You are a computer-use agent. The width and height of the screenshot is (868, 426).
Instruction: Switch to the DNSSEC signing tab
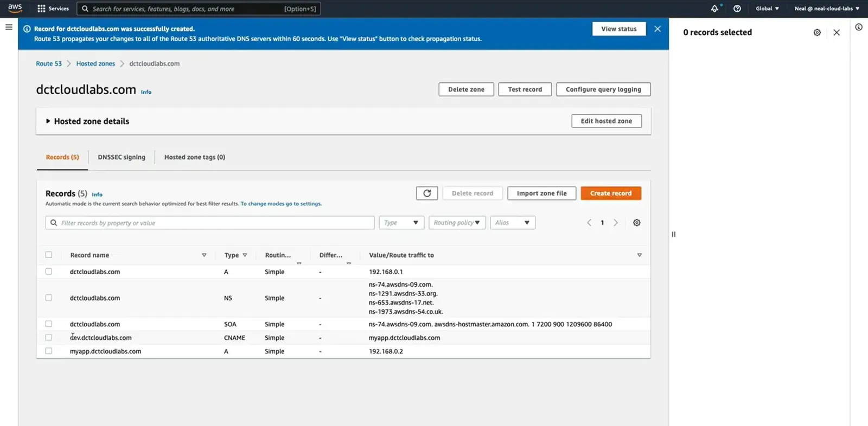[x=122, y=157]
